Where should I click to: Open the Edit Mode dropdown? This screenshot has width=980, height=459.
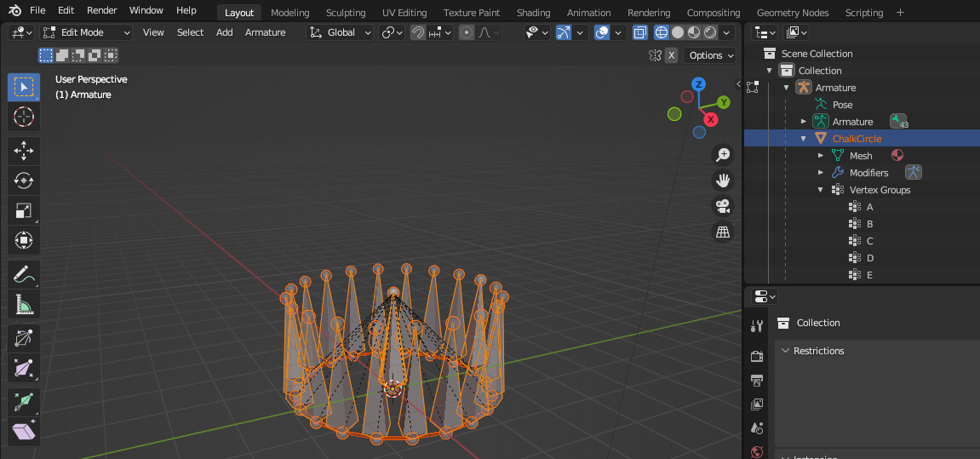[86, 32]
